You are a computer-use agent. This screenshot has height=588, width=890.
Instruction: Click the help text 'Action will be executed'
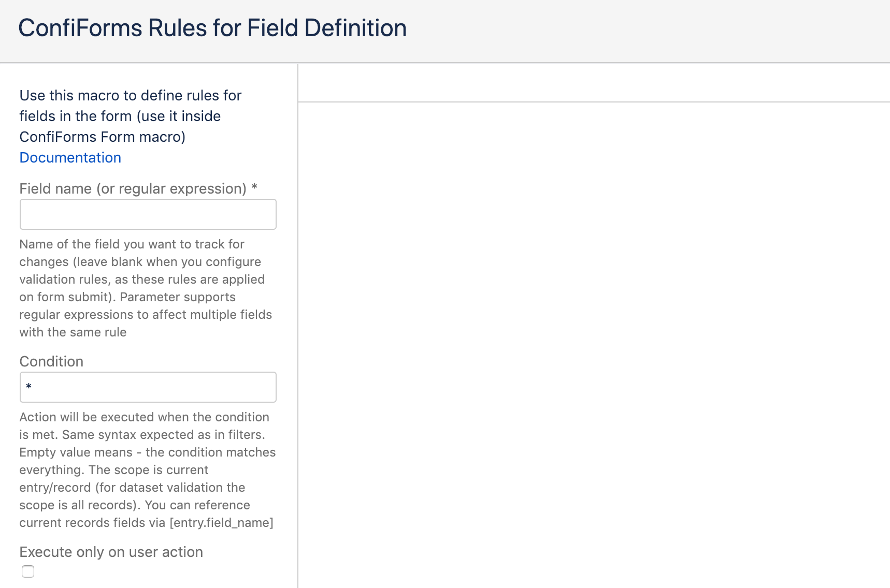tap(144, 417)
